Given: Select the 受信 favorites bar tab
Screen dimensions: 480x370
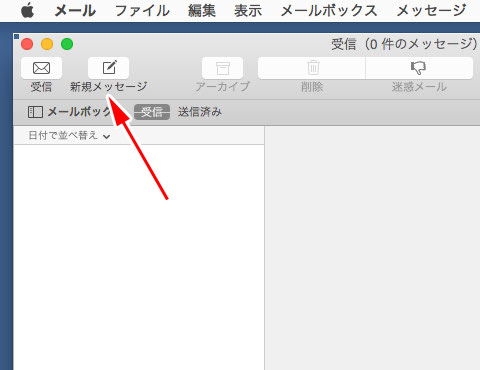Looking at the screenshot, I should pyautogui.click(x=152, y=112).
